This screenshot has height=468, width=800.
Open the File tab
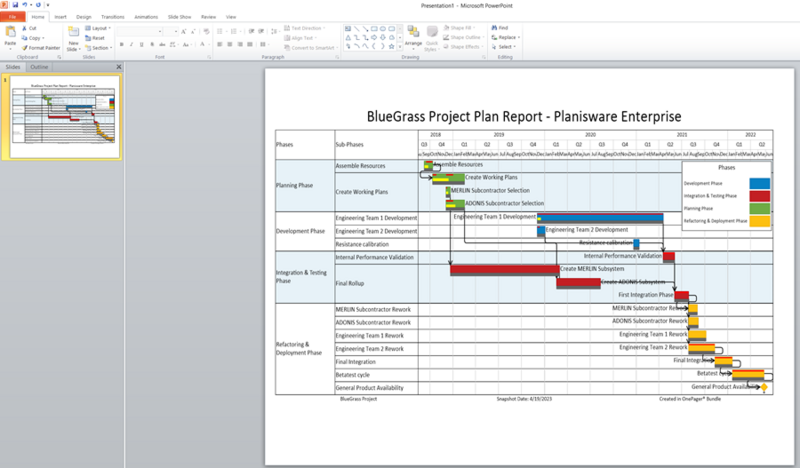click(x=12, y=17)
